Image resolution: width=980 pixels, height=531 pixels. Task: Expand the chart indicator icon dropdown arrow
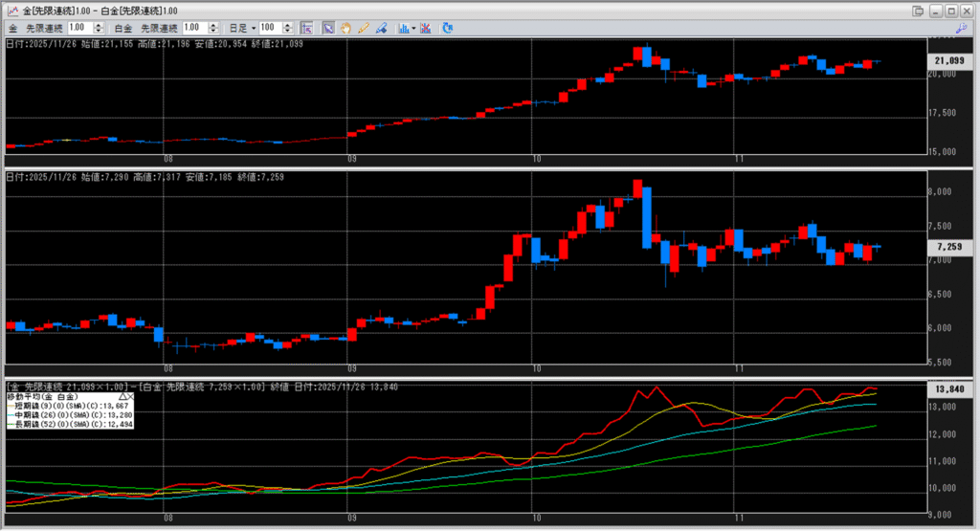[413, 28]
